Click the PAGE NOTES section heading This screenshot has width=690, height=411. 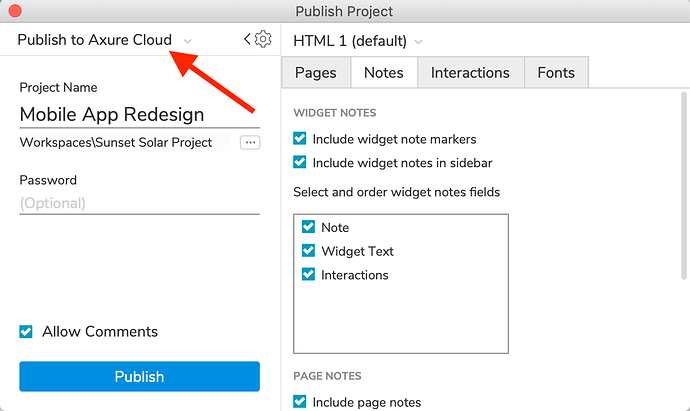point(327,376)
